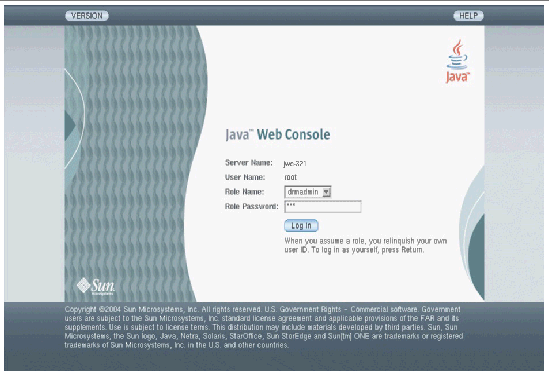Click the Role Name label
Screen dimensions: 549x376
(244, 192)
